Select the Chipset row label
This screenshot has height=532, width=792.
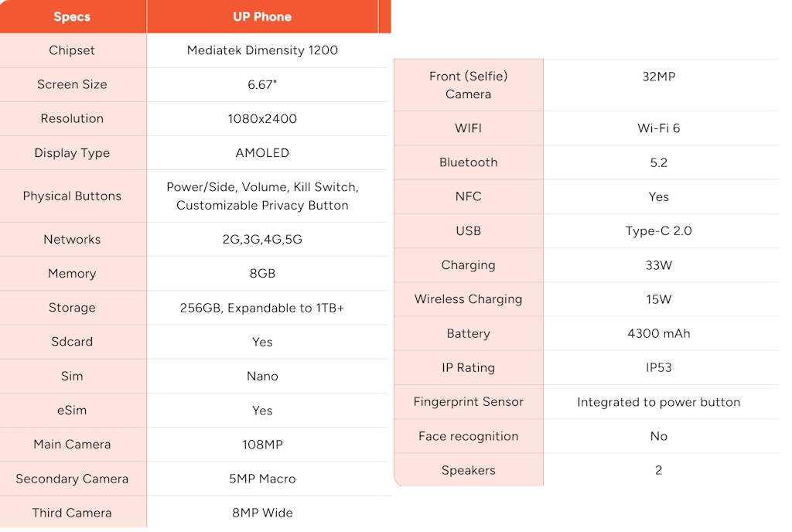72,50
